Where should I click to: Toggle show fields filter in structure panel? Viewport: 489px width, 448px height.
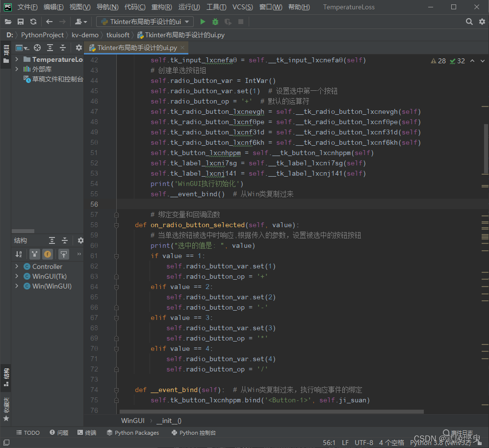(48, 254)
